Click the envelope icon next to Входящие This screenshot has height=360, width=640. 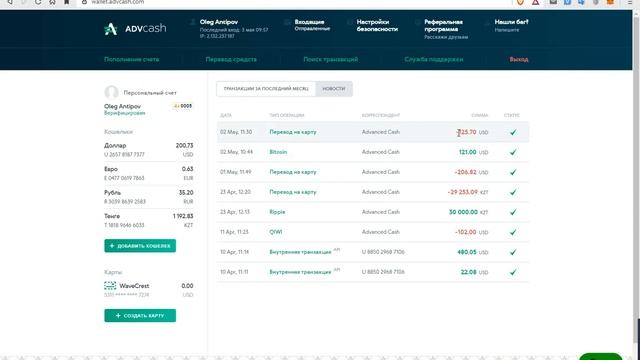coord(287,22)
